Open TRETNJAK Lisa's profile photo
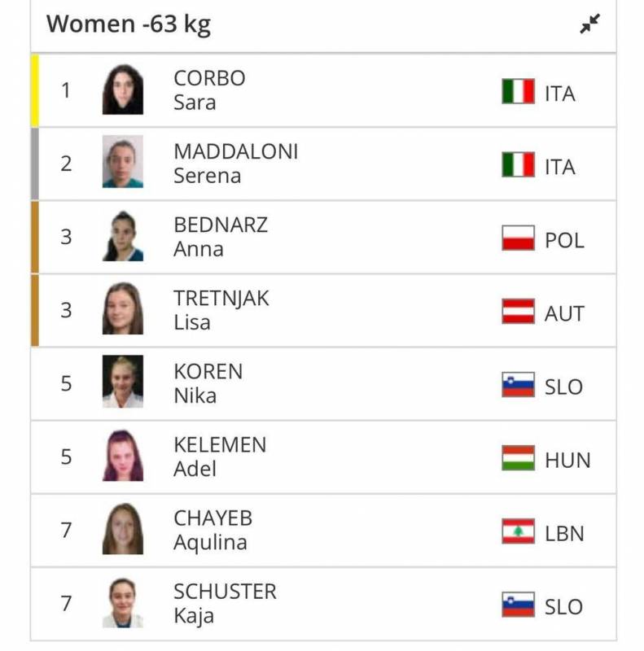Image resolution: width=644 pixels, height=651 pixels. 123,308
